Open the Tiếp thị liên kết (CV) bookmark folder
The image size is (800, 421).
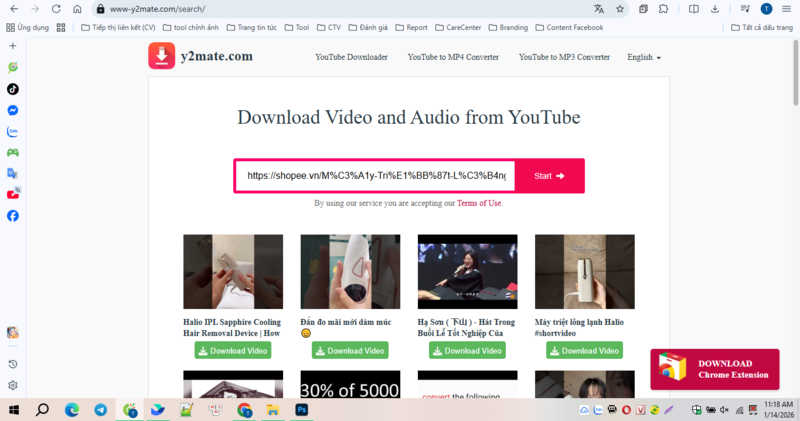click(118, 28)
